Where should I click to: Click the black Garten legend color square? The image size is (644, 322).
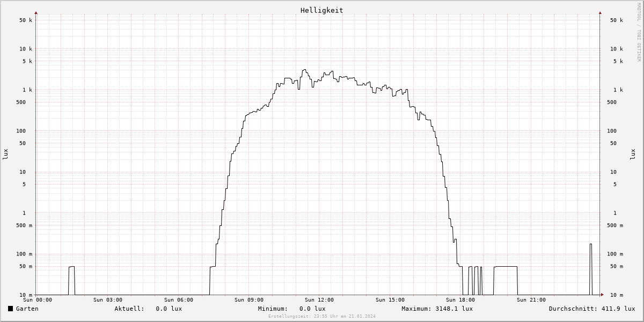[10, 309]
